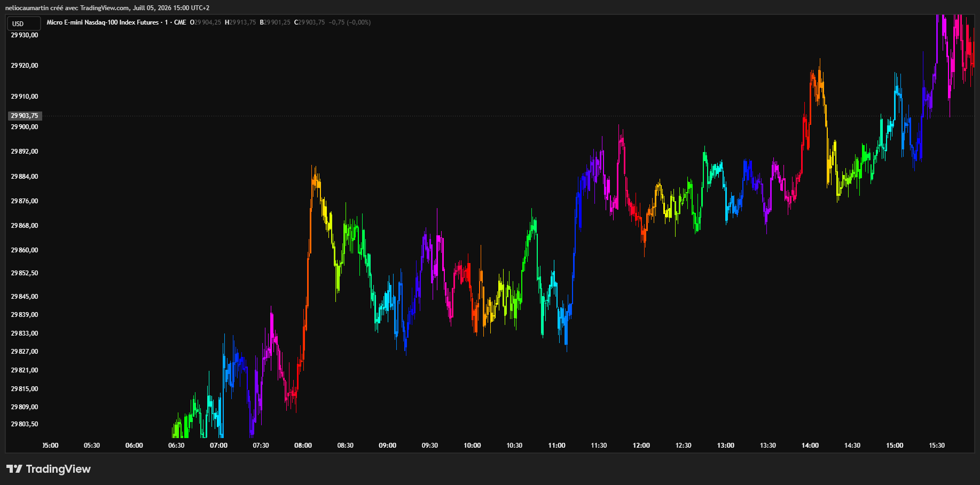The image size is (980, 485).
Task: Click the 29 892,00 price axis label
Action: coord(25,152)
